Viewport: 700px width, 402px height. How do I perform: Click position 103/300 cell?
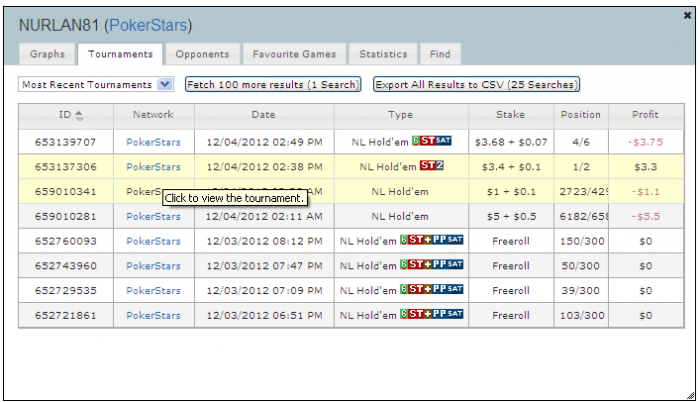point(581,316)
